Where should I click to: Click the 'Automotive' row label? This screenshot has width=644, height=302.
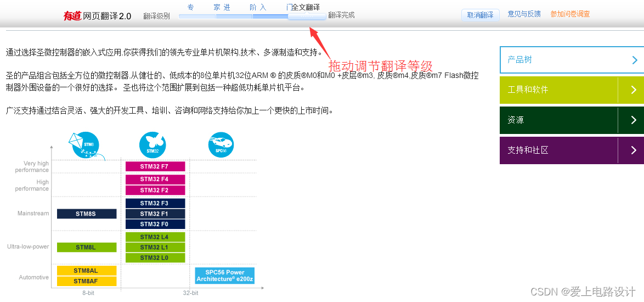tap(33, 277)
